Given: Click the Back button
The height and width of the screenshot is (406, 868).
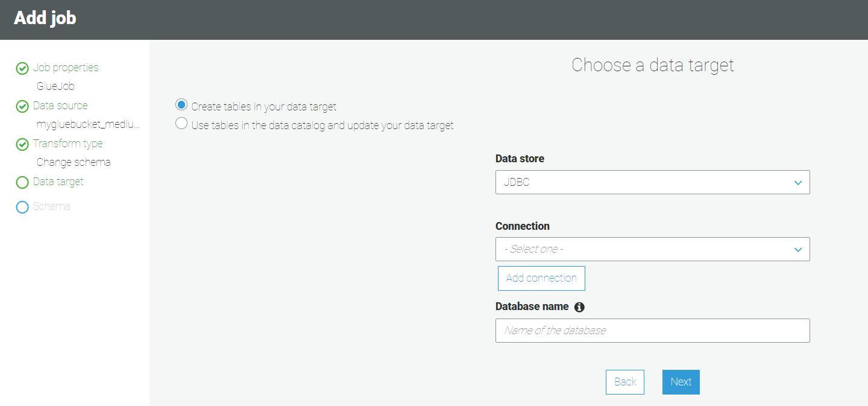Looking at the screenshot, I should tap(625, 382).
